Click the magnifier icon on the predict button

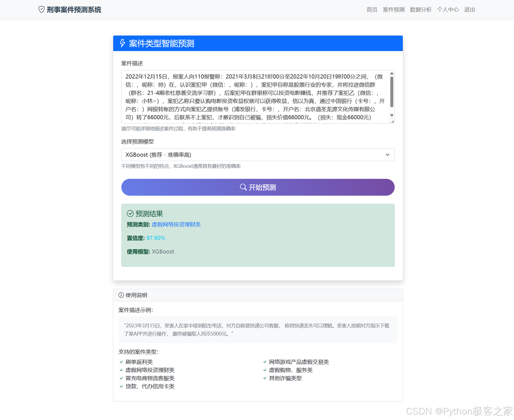coord(243,187)
